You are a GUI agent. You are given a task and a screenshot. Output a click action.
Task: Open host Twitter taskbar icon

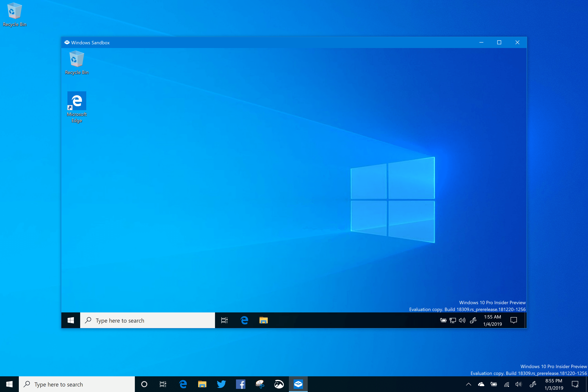point(221,384)
